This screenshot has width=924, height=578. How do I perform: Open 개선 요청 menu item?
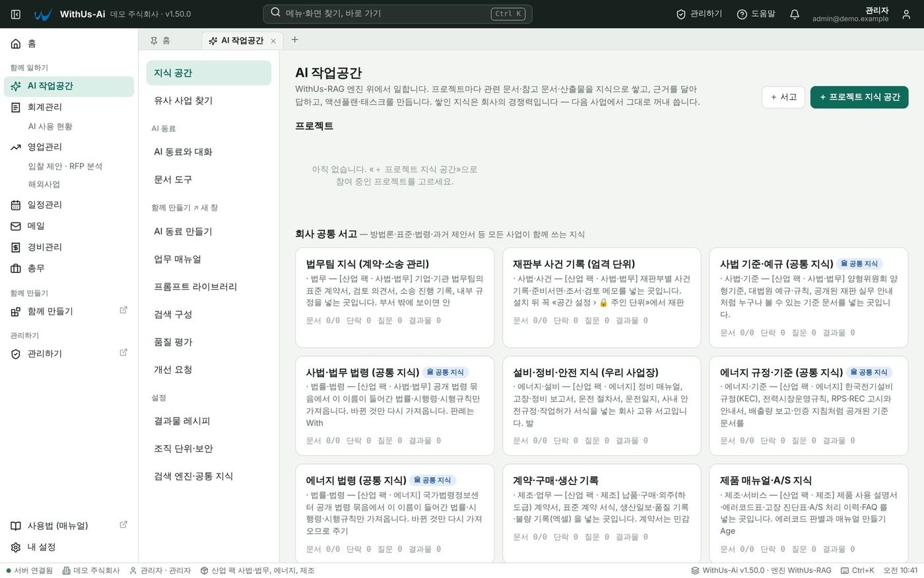[209, 369]
